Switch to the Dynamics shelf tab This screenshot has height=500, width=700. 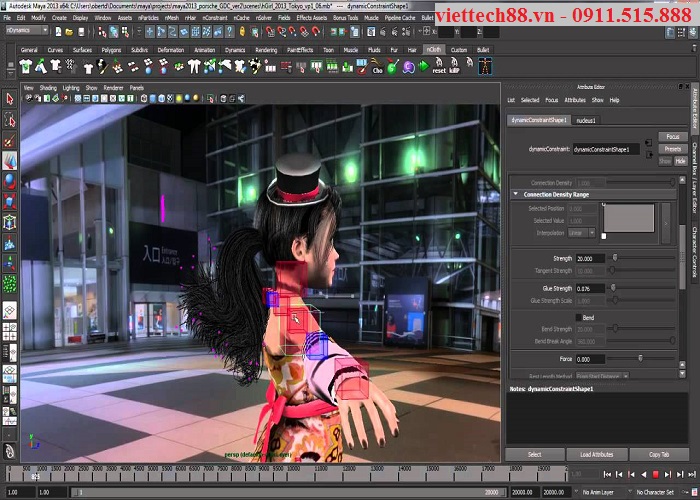click(234, 49)
